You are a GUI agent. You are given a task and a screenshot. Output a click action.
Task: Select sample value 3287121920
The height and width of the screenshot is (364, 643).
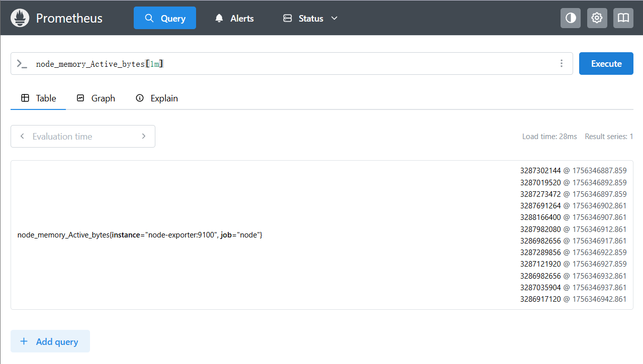tap(540, 264)
